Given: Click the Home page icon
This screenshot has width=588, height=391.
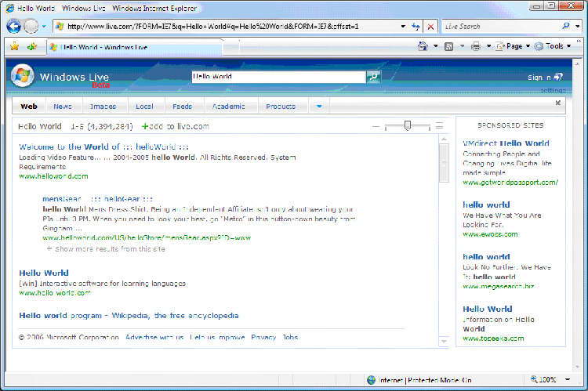Looking at the screenshot, I should 423,46.
